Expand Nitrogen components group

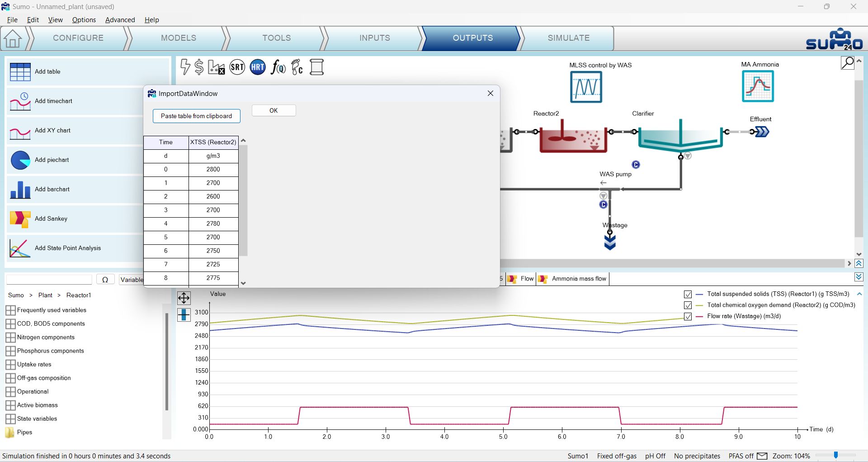10,338
